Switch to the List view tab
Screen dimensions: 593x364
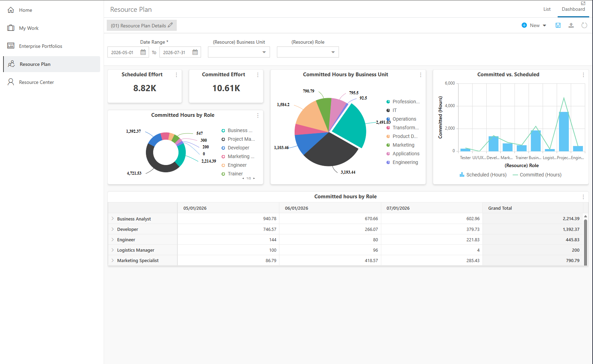(547, 9)
